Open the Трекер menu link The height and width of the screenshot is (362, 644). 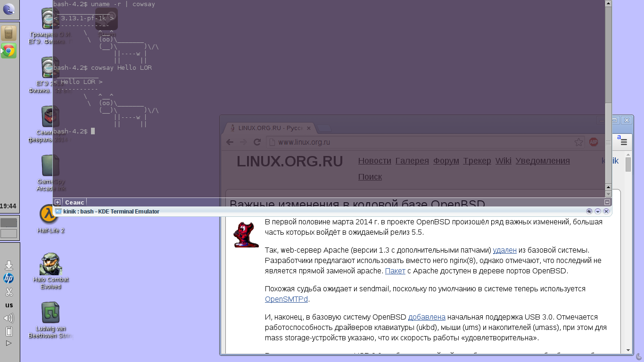point(477,161)
